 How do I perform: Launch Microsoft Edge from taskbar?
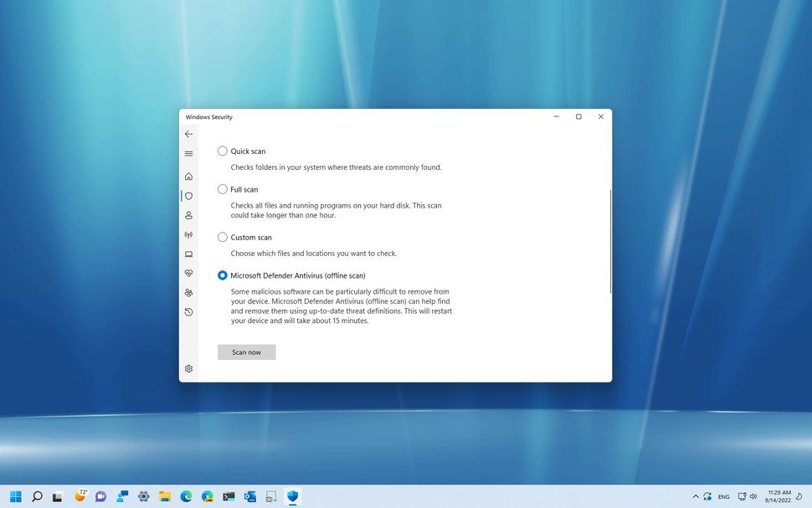click(186, 496)
